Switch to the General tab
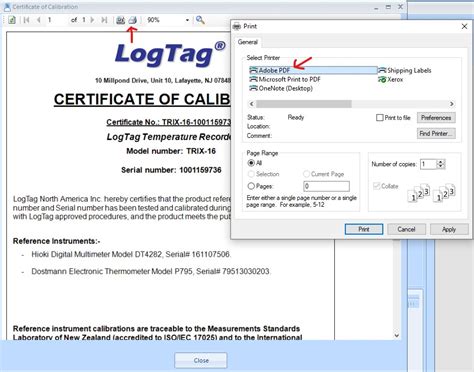The width and height of the screenshot is (474, 372). pos(248,42)
